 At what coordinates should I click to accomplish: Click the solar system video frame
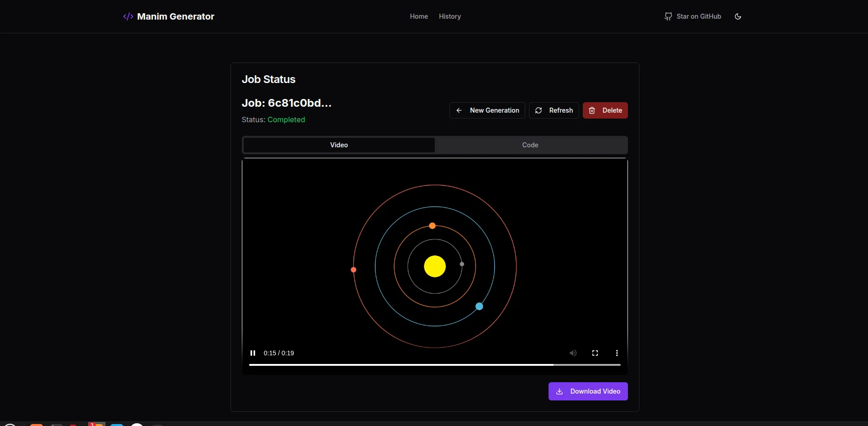435,266
